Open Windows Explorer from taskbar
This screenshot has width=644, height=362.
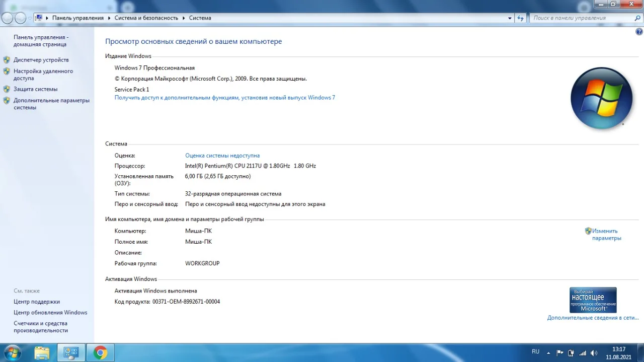click(42, 352)
